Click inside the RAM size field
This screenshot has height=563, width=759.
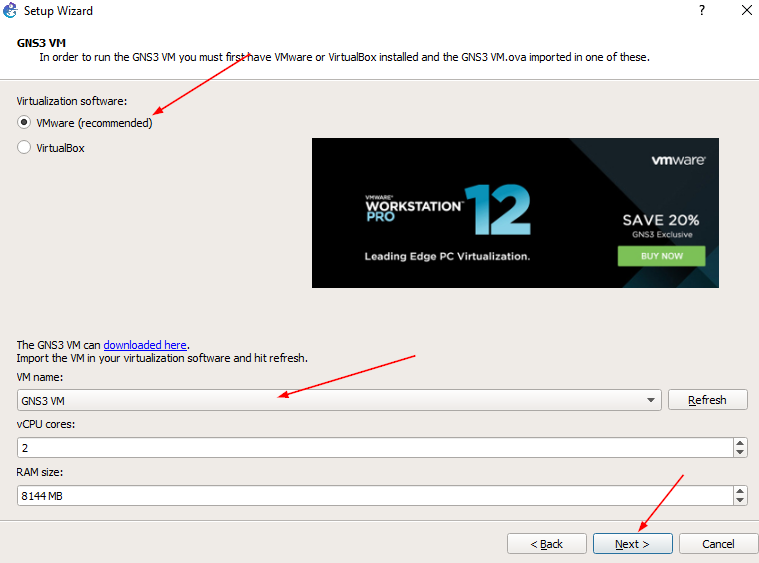click(x=375, y=496)
